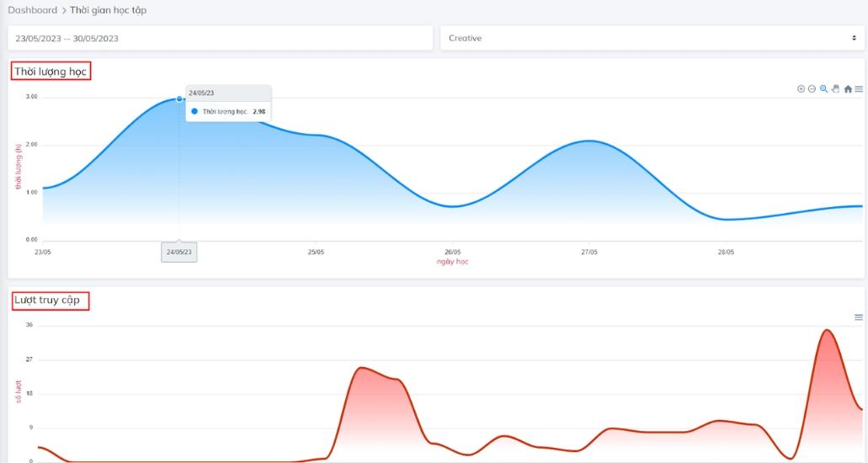Click the Thời gian học tập breadcrumb
Image resolution: width=868 pixels, height=463 pixels.
coord(108,10)
